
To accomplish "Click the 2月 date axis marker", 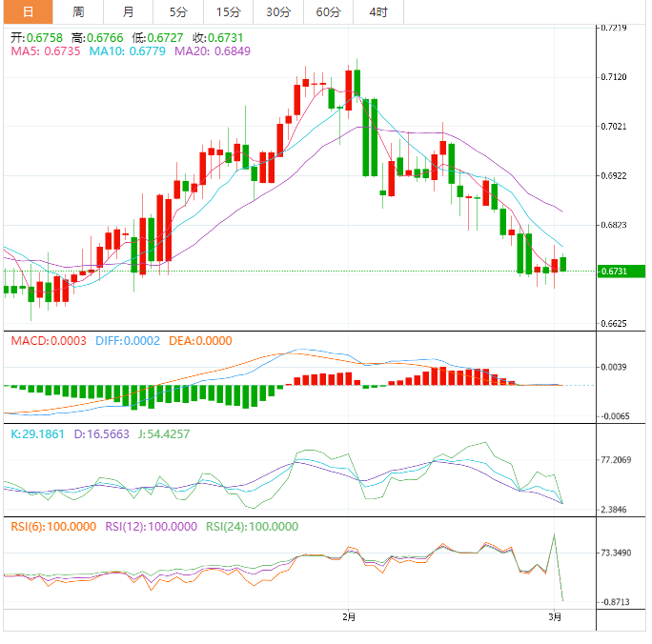I will 349,617.
